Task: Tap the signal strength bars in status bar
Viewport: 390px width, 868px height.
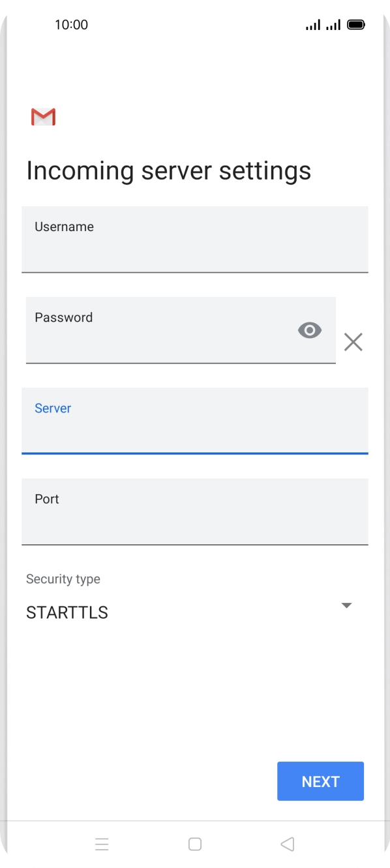Action: [312, 24]
